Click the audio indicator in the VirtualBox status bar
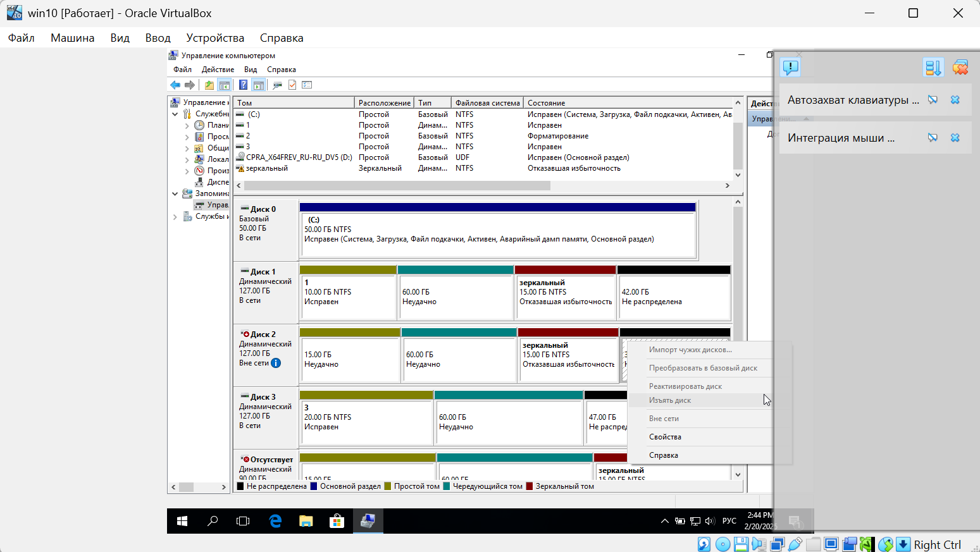 click(759, 544)
